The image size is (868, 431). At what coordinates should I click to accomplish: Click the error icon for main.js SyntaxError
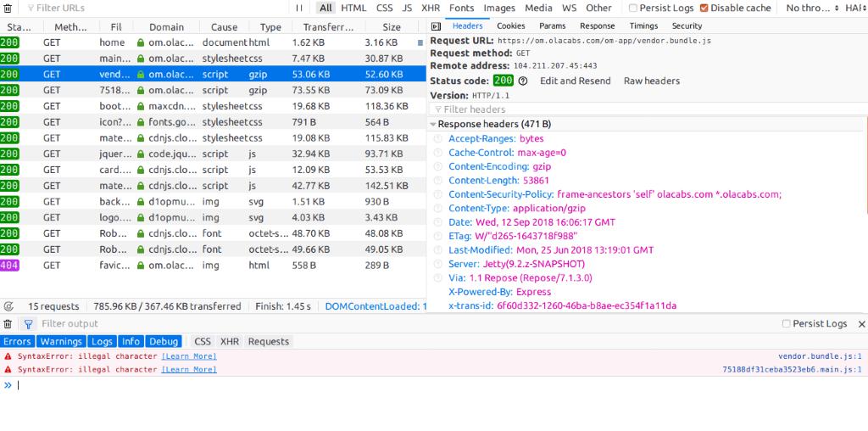[8, 370]
